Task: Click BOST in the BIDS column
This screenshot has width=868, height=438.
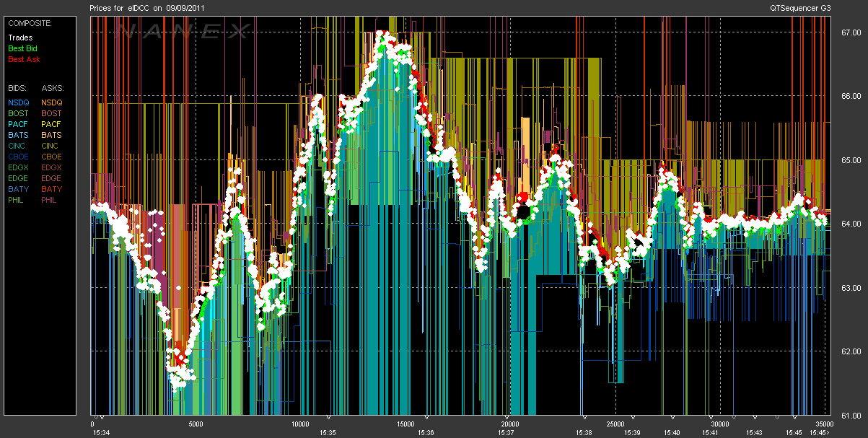Action: [18, 113]
